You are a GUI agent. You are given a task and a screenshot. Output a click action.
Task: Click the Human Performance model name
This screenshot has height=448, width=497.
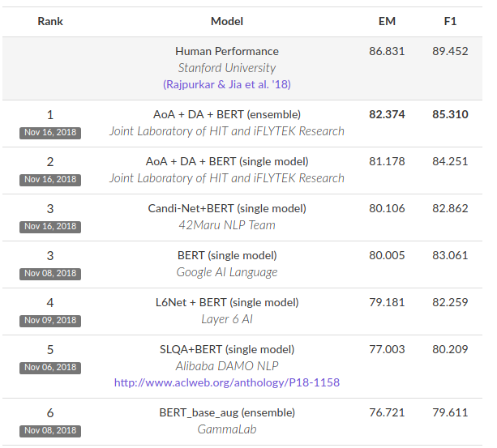227,51
